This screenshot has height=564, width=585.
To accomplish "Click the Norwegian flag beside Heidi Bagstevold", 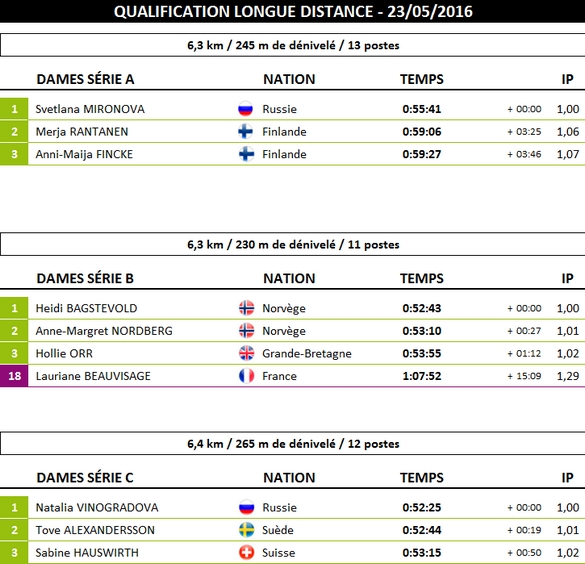I will pos(246,308).
